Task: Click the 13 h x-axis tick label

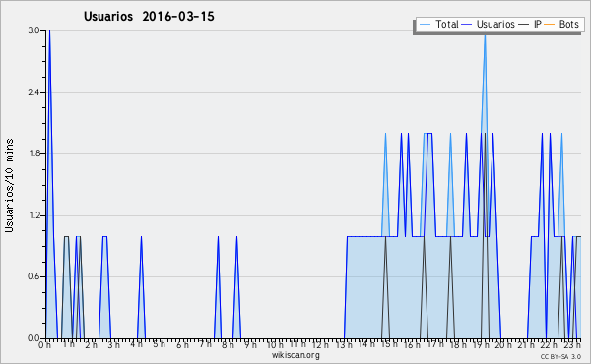Action: pos(344,344)
